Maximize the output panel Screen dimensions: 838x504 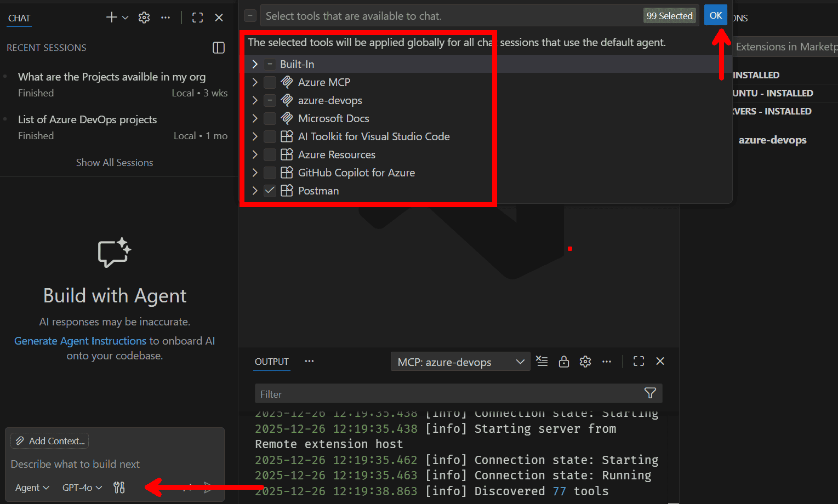pyautogui.click(x=638, y=361)
